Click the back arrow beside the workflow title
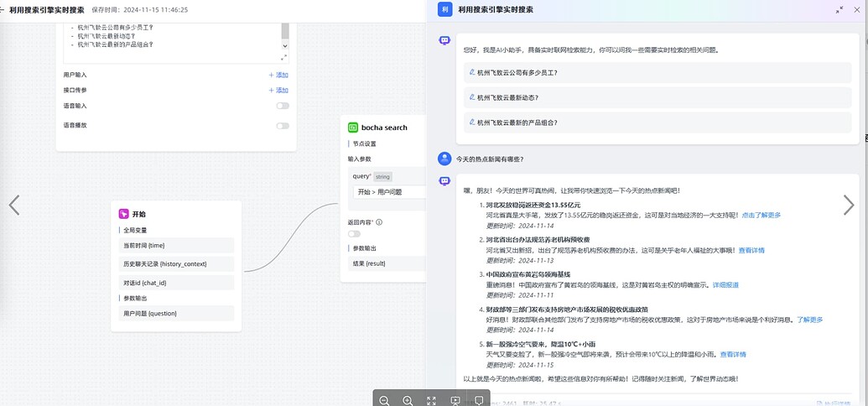The image size is (868, 406). (x=2, y=10)
